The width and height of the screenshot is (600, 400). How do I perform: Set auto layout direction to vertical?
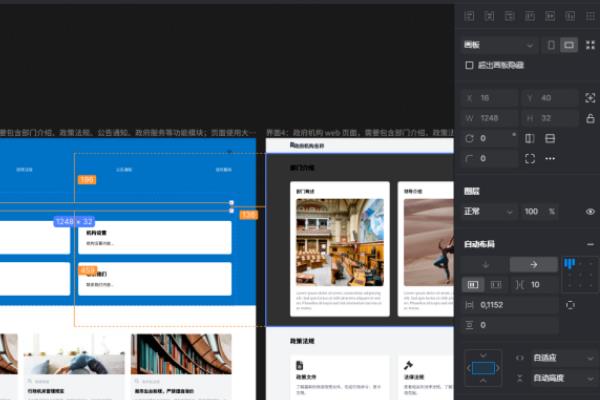point(486,264)
